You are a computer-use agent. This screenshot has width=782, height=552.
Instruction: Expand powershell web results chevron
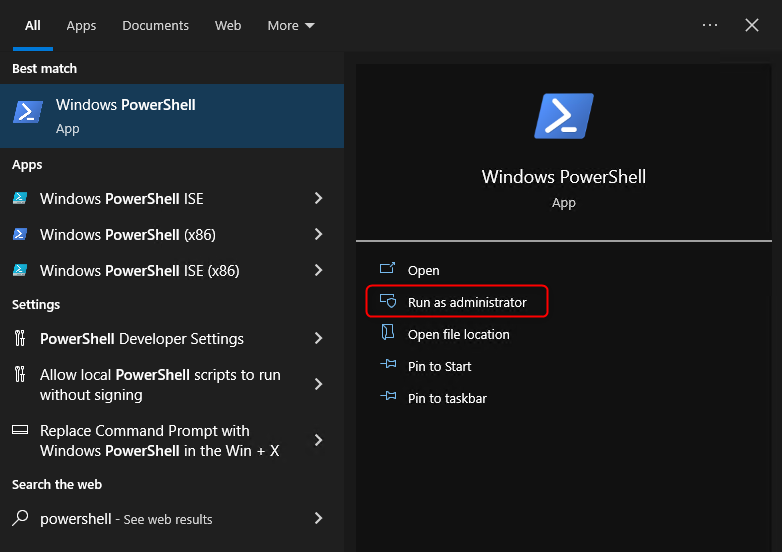click(318, 518)
